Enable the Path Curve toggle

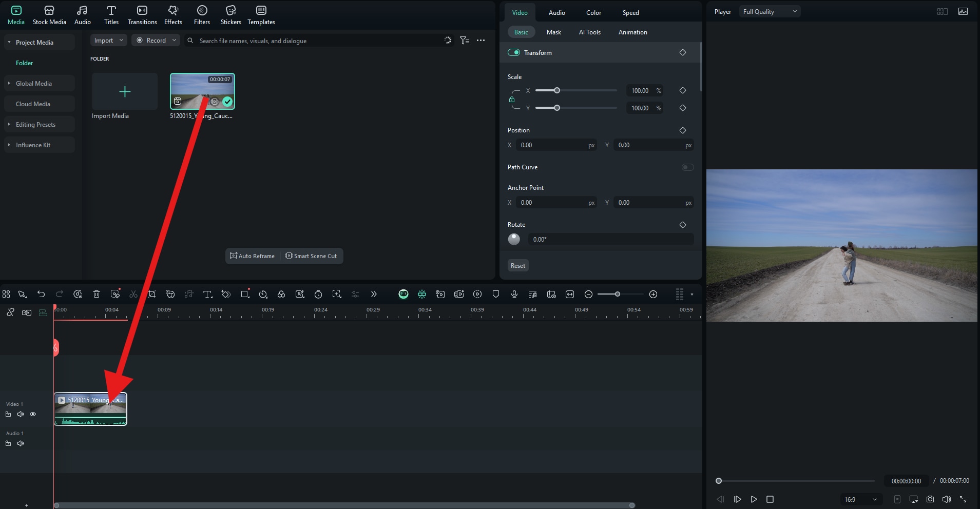687,167
